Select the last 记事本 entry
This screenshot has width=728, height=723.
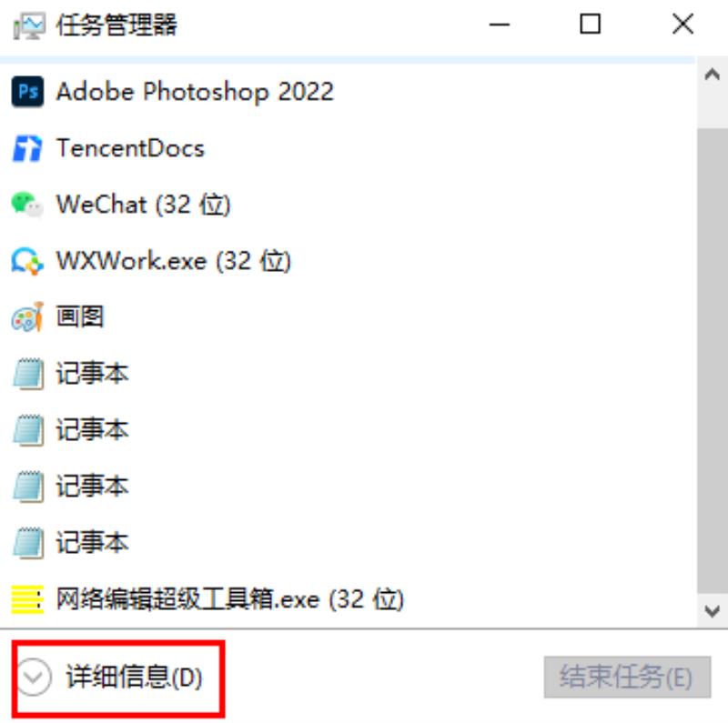[x=349, y=543]
